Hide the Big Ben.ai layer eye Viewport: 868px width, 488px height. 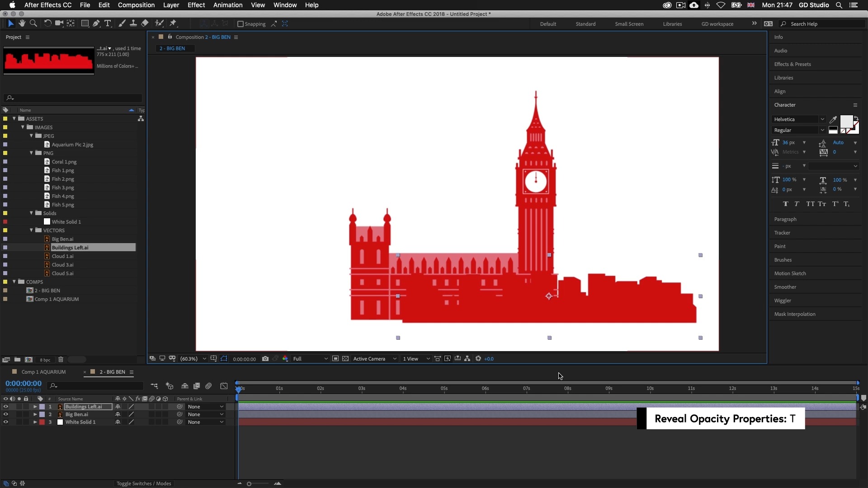pyautogui.click(x=5, y=414)
